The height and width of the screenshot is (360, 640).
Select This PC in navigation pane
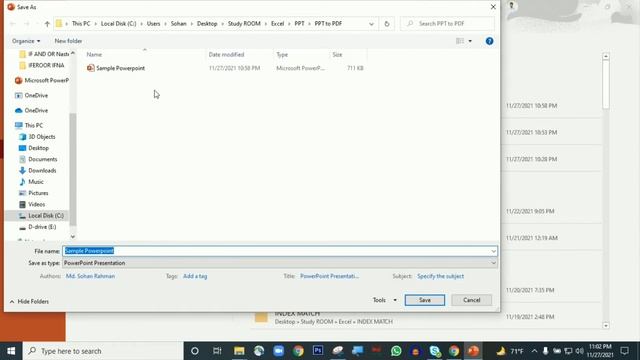pos(29,125)
